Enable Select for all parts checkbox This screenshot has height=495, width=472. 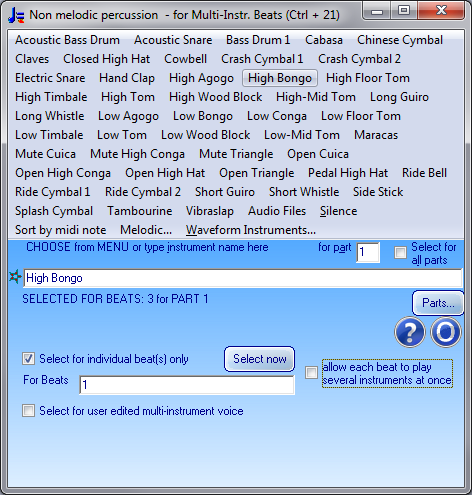click(400, 252)
